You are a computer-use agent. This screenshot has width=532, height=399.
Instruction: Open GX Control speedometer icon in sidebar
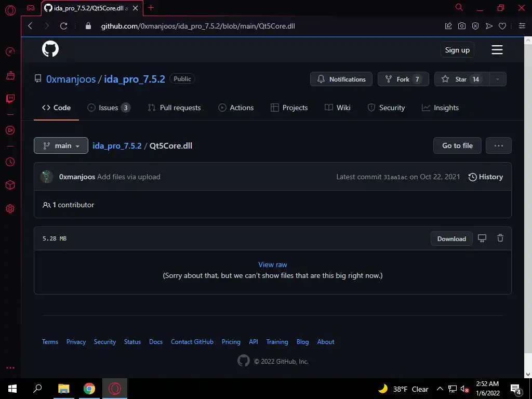pyautogui.click(x=10, y=51)
